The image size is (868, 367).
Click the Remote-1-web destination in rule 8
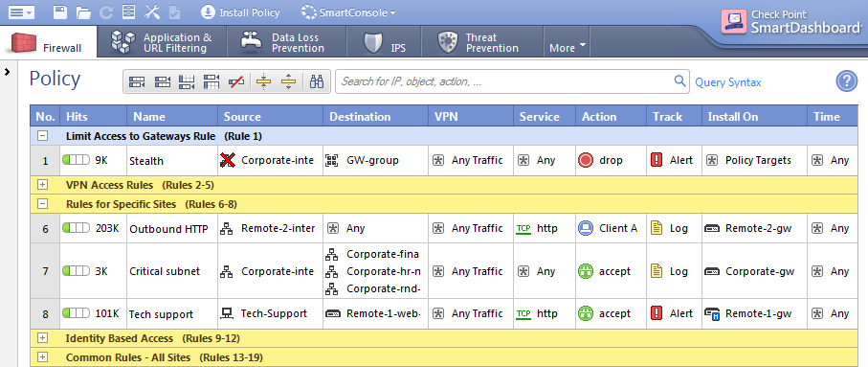tap(373, 313)
